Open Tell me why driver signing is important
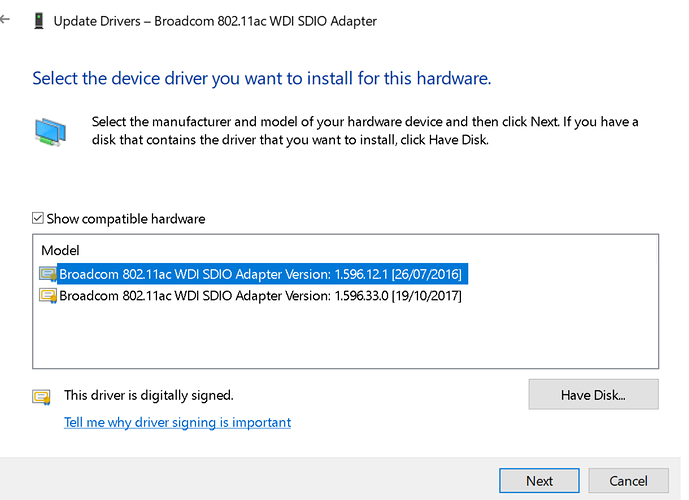 coord(178,422)
